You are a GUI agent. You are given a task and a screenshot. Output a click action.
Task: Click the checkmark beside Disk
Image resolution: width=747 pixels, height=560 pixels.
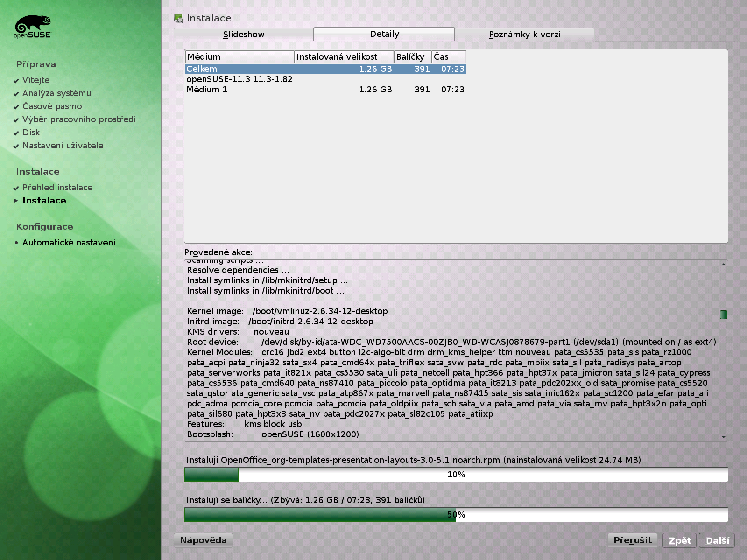click(x=16, y=133)
